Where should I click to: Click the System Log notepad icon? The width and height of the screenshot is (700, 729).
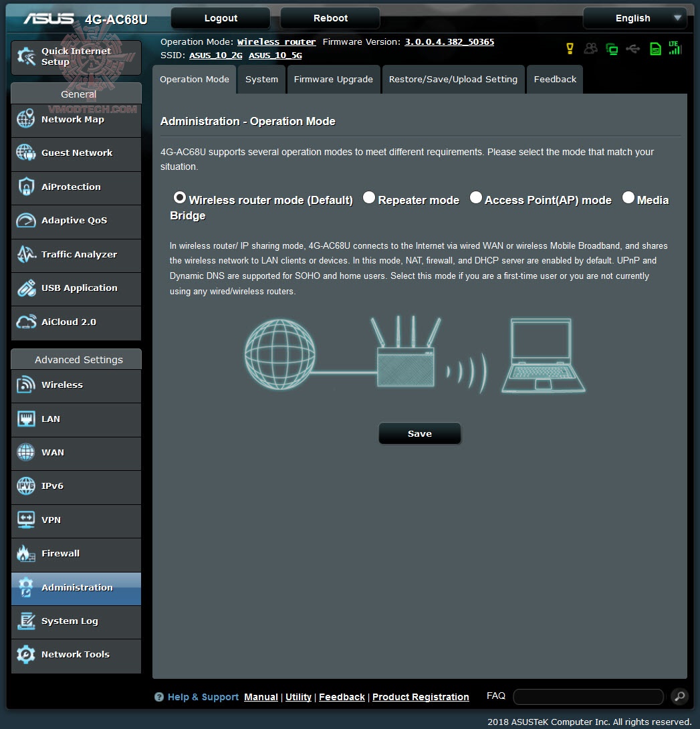26,621
